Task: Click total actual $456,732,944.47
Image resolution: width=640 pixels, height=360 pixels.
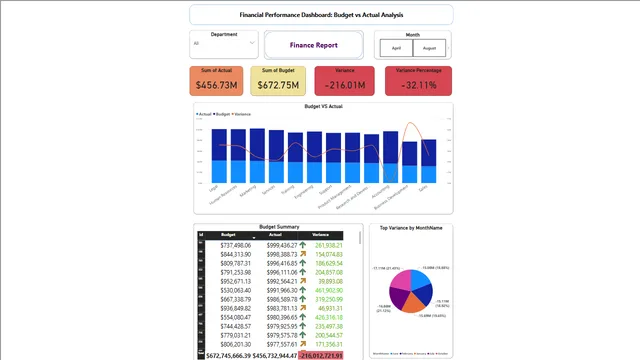Action: click(x=275, y=356)
